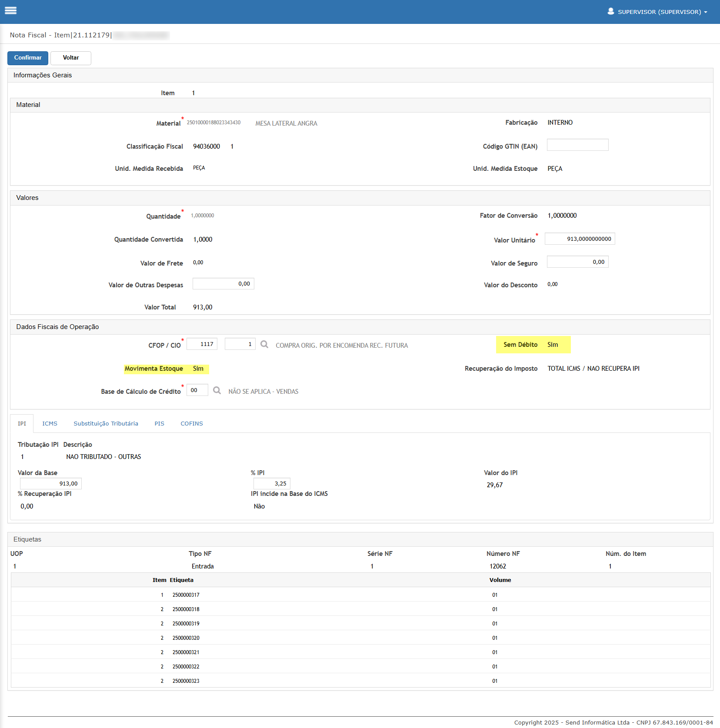Edit the Valor de Outras Despesas field
The image size is (720, 728).
click(x=223, y=284)
